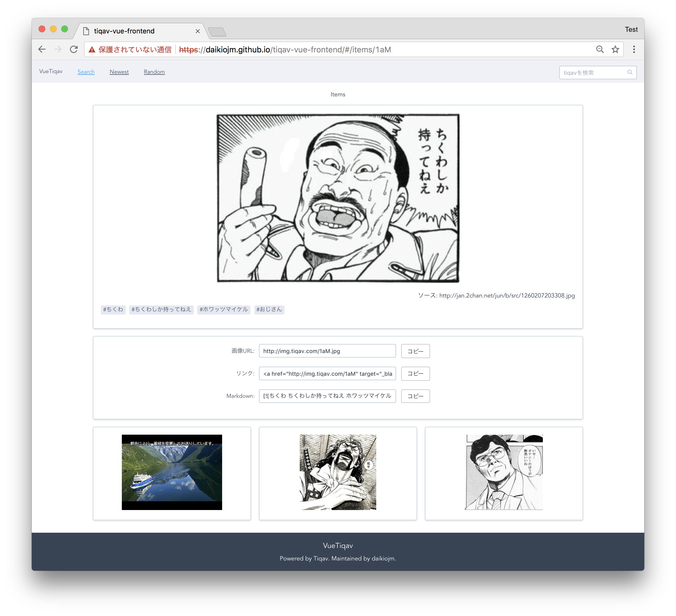This screenshot has width=676, height=616.
Task: Focus the tiqavを検索 search field
Action: 598,73
